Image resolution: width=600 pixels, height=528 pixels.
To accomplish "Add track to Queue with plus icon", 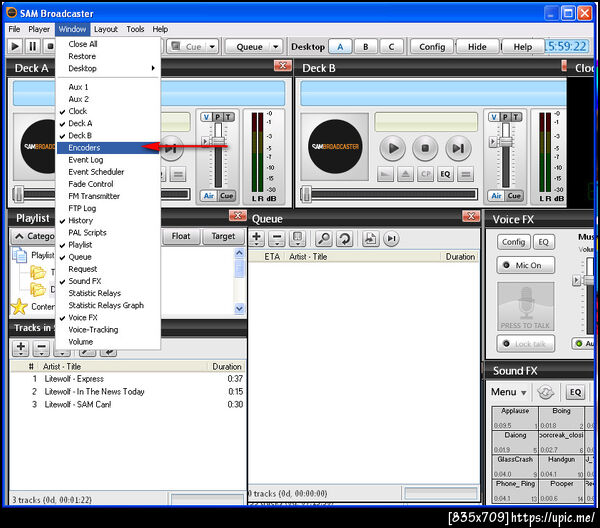I will click(x=257, y=238).
